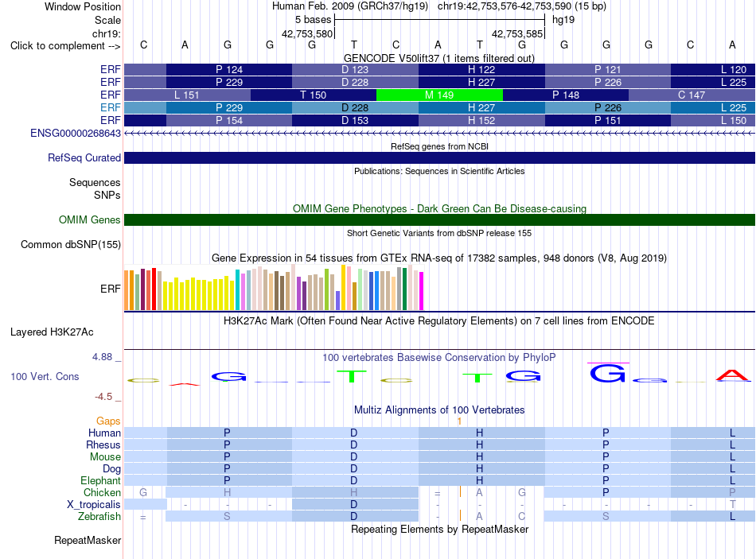Image resolution: width=756 pixels, height=559 pixels.
Task: Click the Mouse species row label
Action: coord(105,456)
